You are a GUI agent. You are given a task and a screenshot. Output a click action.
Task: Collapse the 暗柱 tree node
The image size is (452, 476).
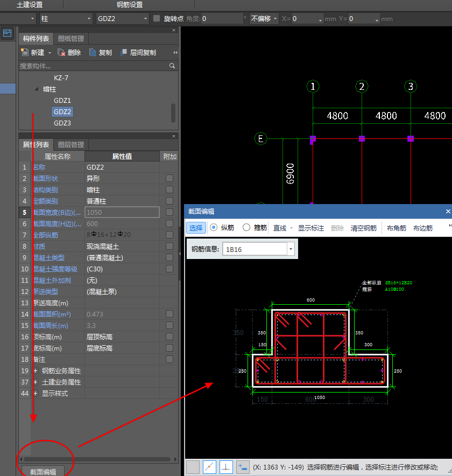tap(37, 89)
